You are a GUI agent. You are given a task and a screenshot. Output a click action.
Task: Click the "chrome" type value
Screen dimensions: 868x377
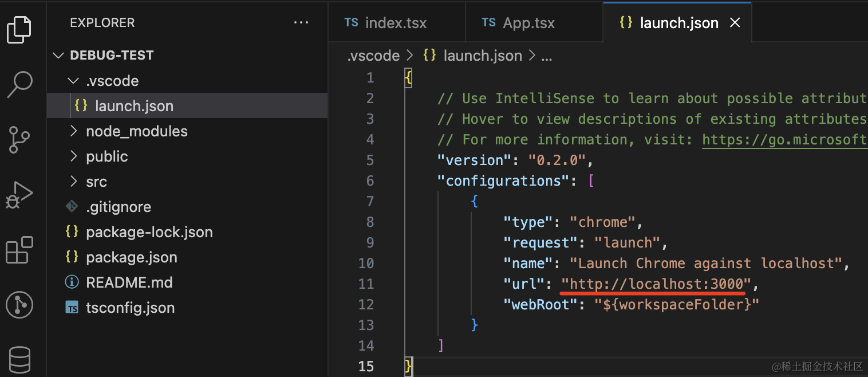(602, 222)
